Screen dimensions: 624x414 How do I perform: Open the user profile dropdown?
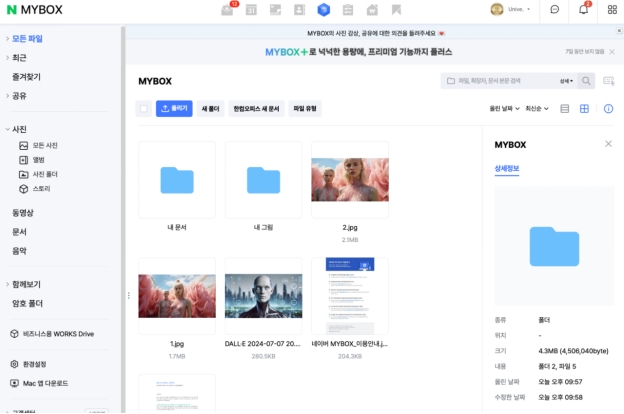(x=511, y=10)
